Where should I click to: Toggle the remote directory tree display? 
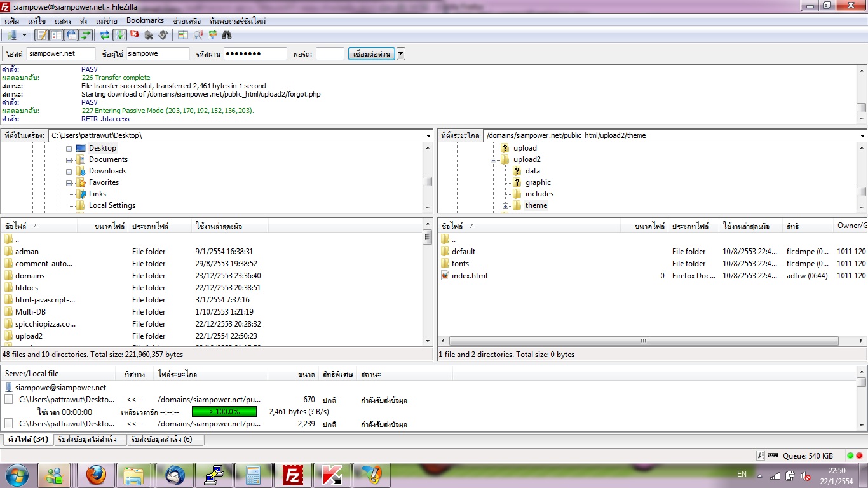click(x=71, y=35)
